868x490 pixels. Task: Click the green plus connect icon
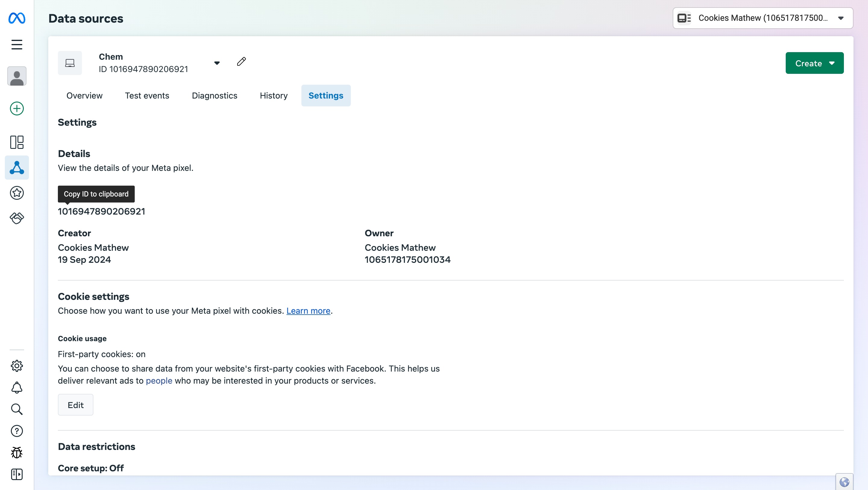pyautogui.click(x=17, y=108)
